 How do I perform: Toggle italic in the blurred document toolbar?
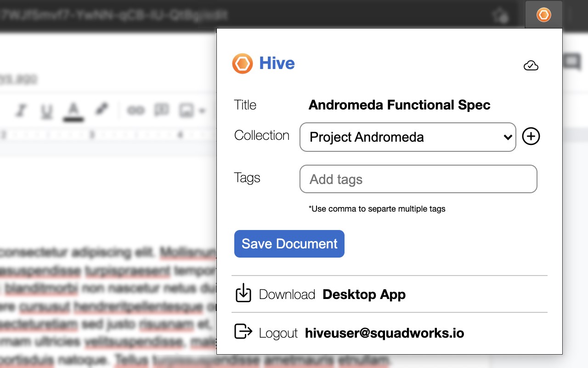pyautogui.click(x=21, y=110)
